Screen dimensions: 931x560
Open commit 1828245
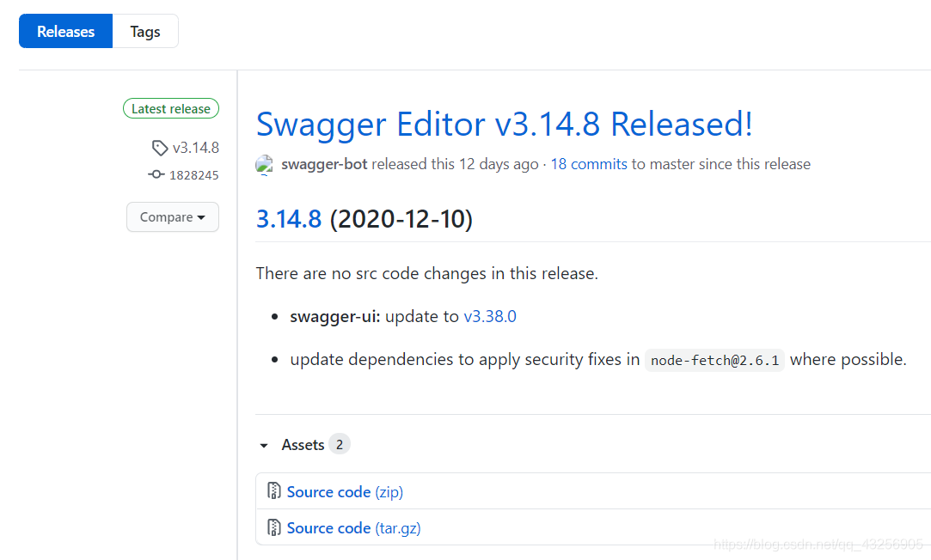pos(194,175)
